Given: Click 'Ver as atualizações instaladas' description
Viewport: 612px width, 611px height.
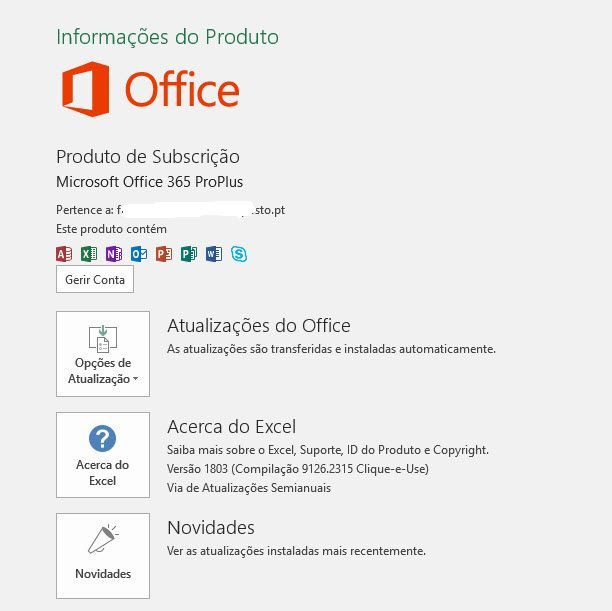Looking at the screenshot, I should coord(296,551).
